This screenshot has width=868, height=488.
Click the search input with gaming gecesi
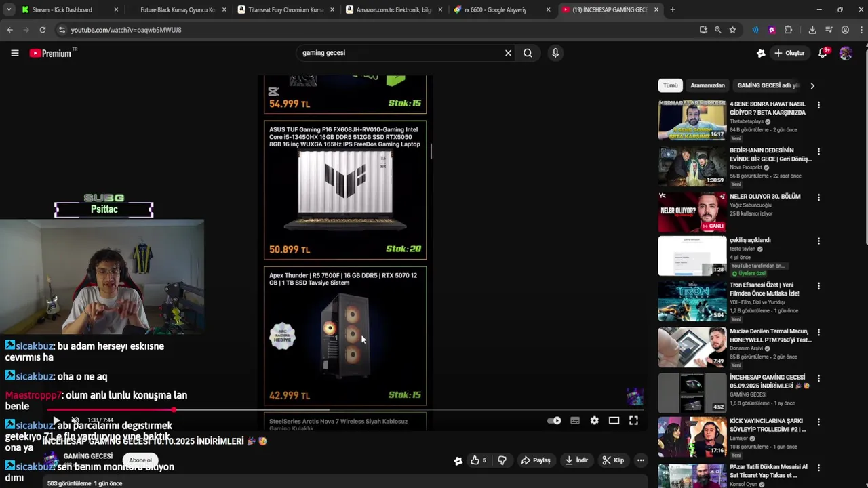point(400,53)
